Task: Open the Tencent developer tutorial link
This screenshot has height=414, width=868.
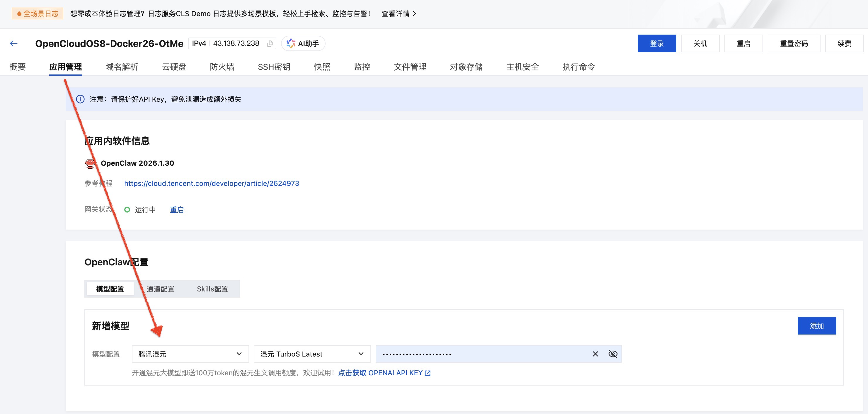Action: coord(211,184)
